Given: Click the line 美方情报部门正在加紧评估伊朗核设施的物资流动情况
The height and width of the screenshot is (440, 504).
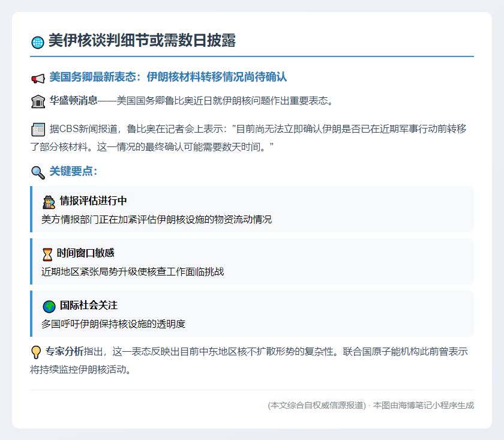Looking at the screenshot, I should pos(157,219).
